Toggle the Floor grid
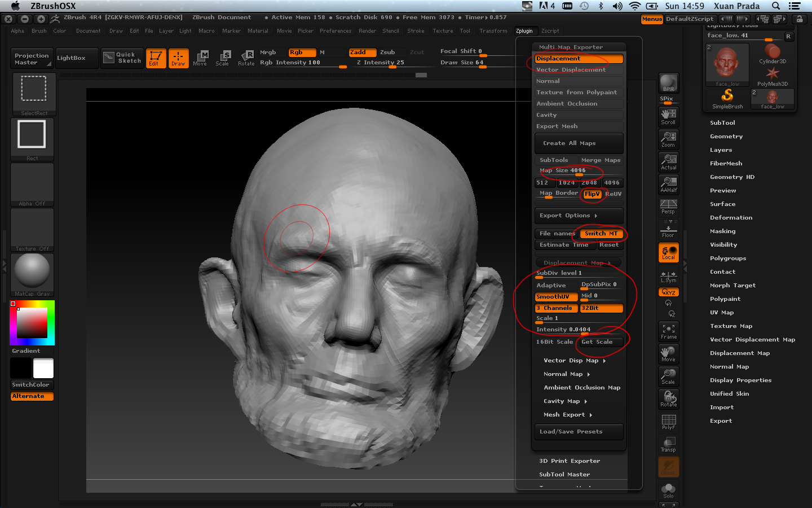The height and width of the screenshot is (508, 812). pos(669,230)
